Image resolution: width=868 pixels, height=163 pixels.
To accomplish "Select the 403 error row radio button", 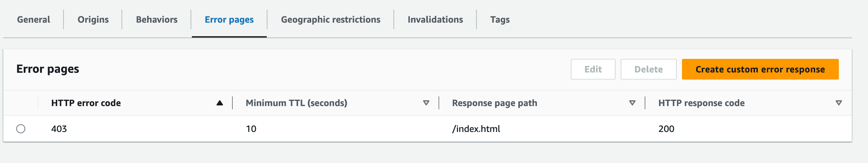I will pyautogui.click(x=21, y=129).
